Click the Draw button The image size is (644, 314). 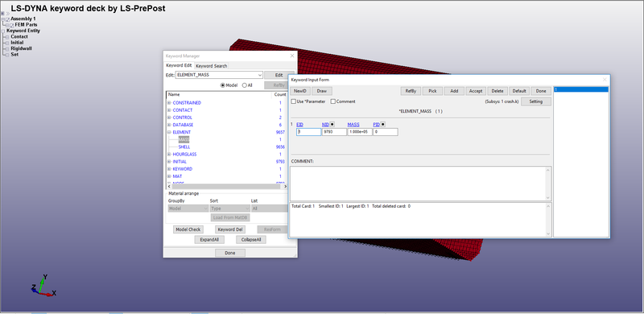[321, 91]
